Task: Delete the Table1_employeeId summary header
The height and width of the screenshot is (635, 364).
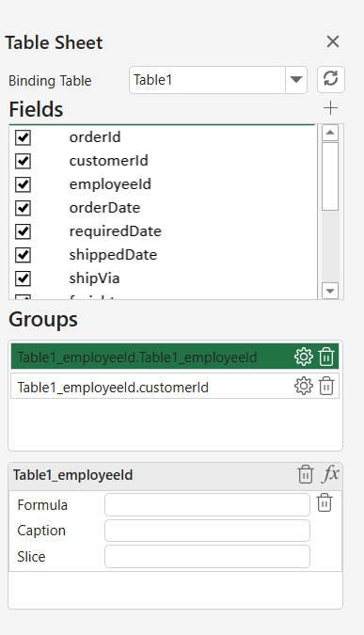Action: point(306,474)
